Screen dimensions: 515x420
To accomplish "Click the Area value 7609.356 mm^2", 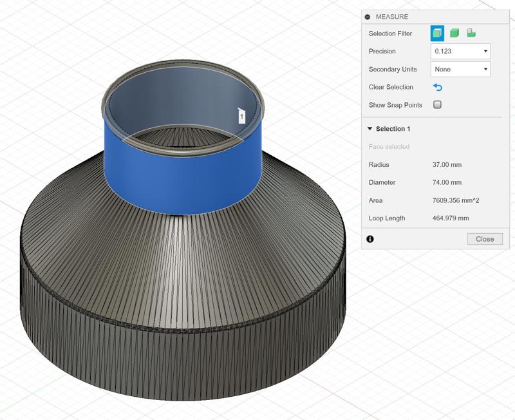I will tap(456, 200).
